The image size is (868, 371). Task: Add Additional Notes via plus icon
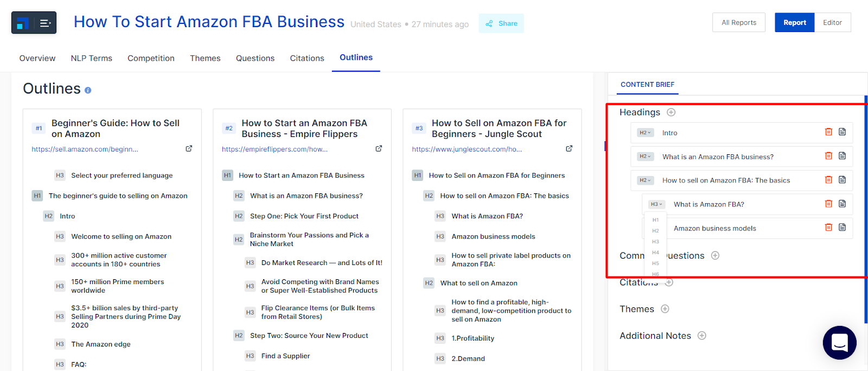click(x=702, y=336)
